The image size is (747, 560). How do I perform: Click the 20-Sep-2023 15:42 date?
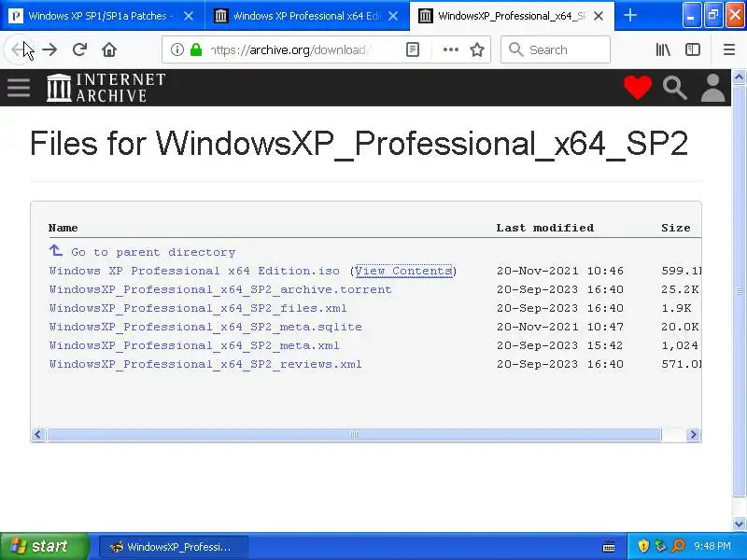(559, 345)
